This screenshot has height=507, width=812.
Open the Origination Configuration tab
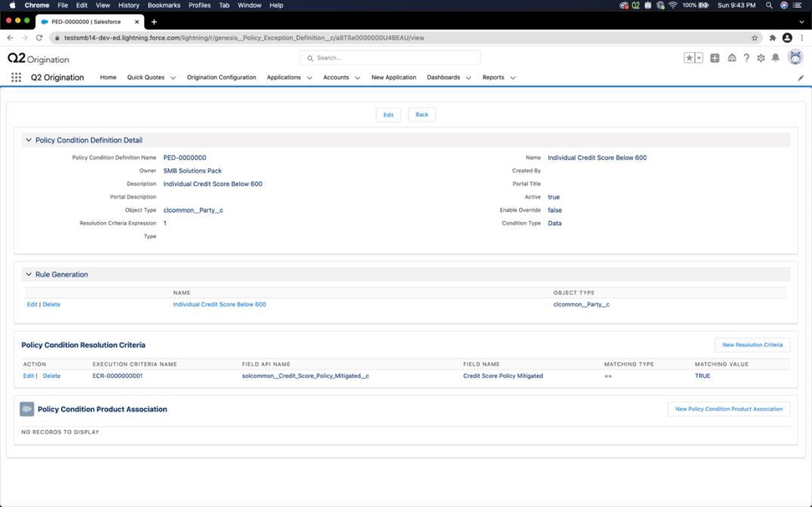[221, 77]
